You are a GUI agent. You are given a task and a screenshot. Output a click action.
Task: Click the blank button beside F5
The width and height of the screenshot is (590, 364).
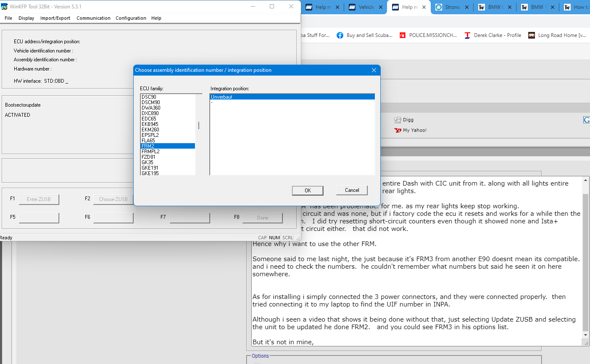click(39, 218)
